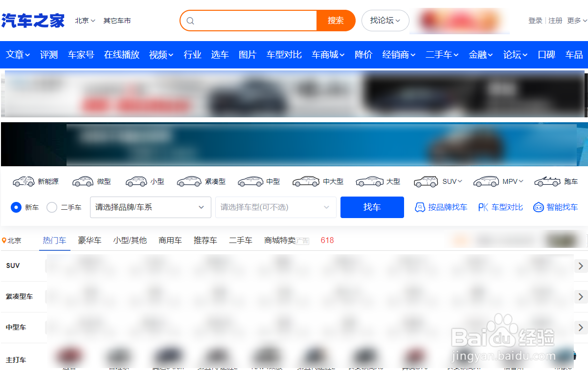This screenshot has height=376, width=588.
Task: Expand the 更多 menu in header
Action: click(577, 21)
